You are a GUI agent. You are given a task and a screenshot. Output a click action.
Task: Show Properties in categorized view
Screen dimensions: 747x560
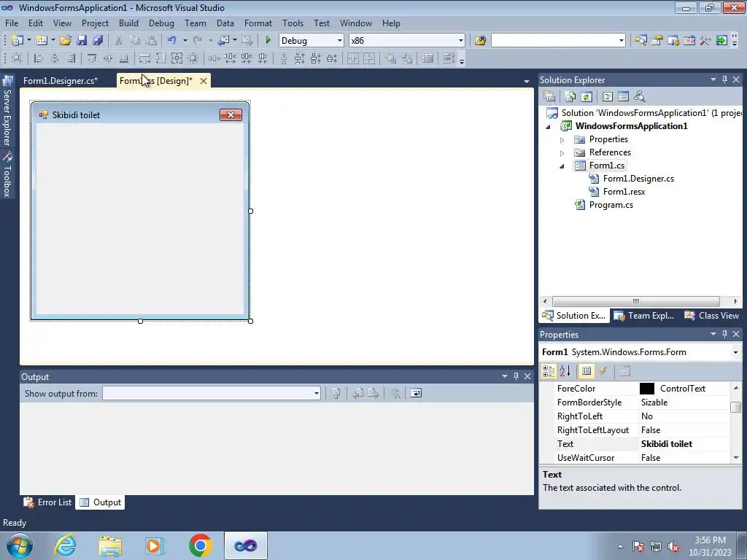549,371
